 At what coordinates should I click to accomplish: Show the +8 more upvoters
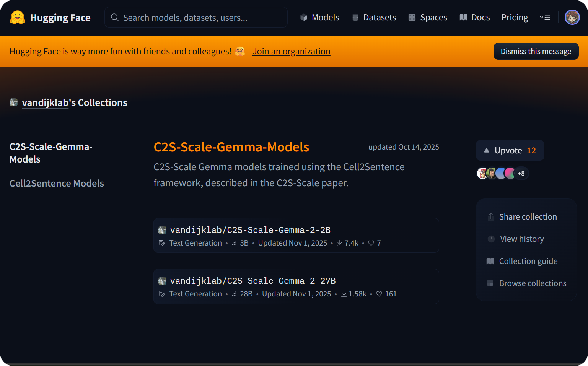521,173
